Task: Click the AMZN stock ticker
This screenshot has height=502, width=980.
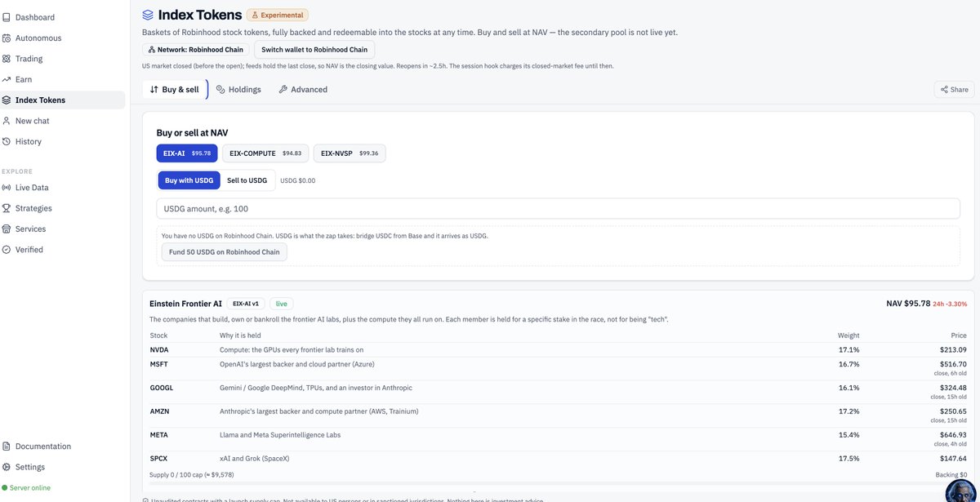Action: pos(160,411)
